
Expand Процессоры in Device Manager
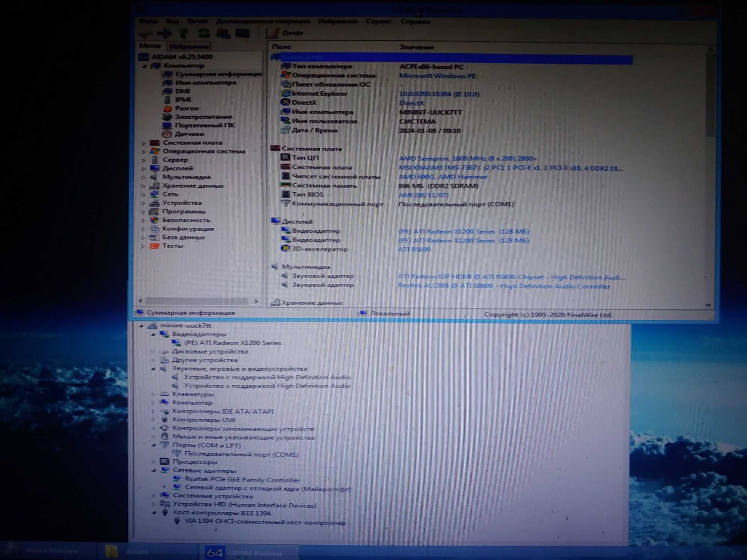point(154,463)
